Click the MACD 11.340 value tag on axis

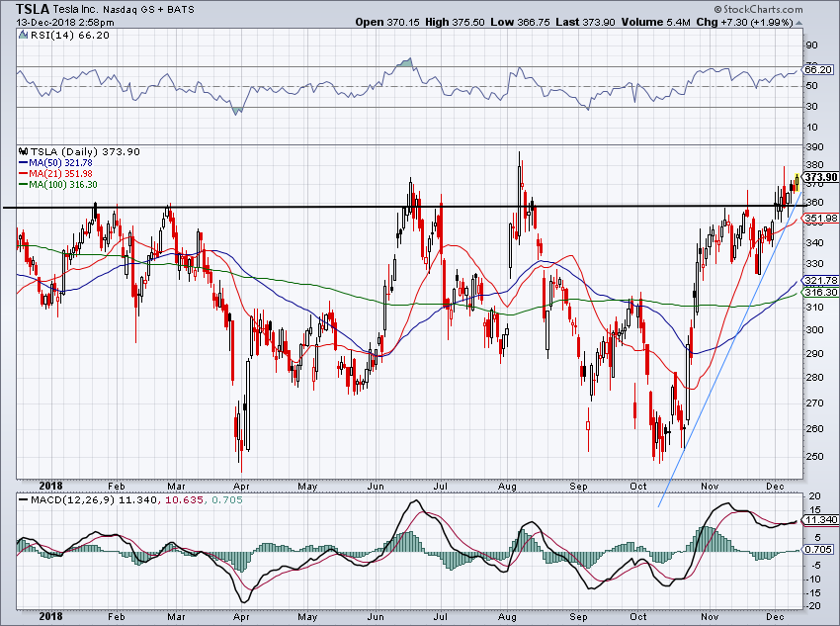[821, 519]
